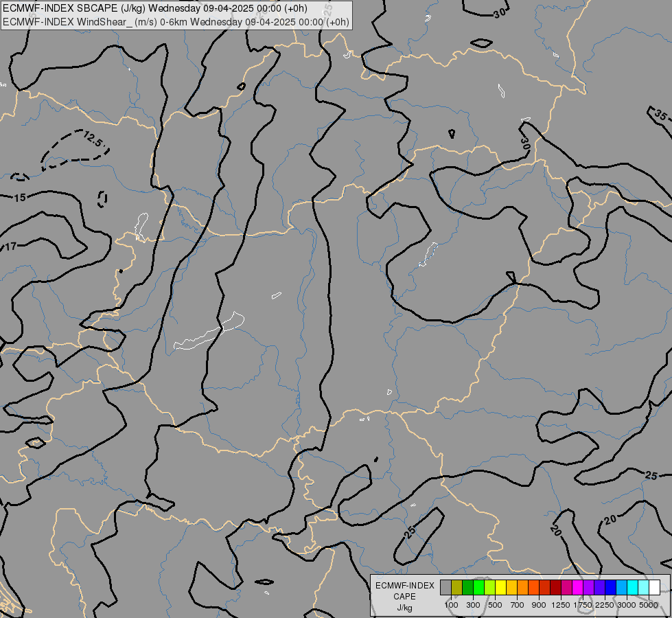Click the 700 legend tick label
Image resolution: width=672 pixels, height=618 pixels.
click(x=518, y=605)
